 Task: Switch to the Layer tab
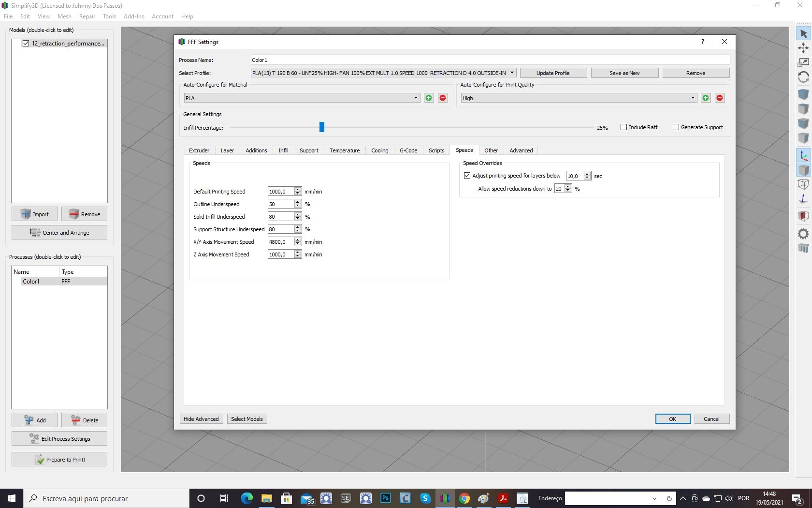click(x=227, y=150)
